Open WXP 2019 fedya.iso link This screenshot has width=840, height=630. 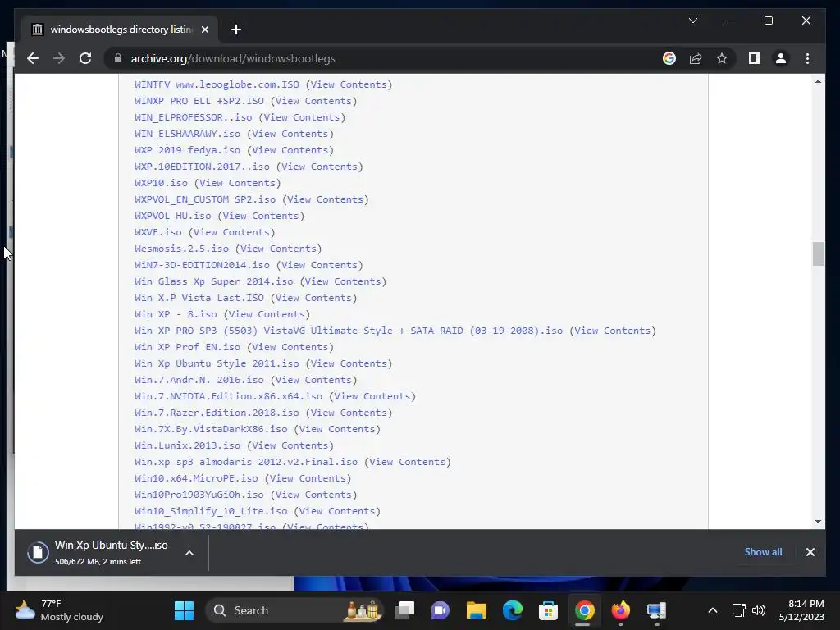click(x=187, y=150)
